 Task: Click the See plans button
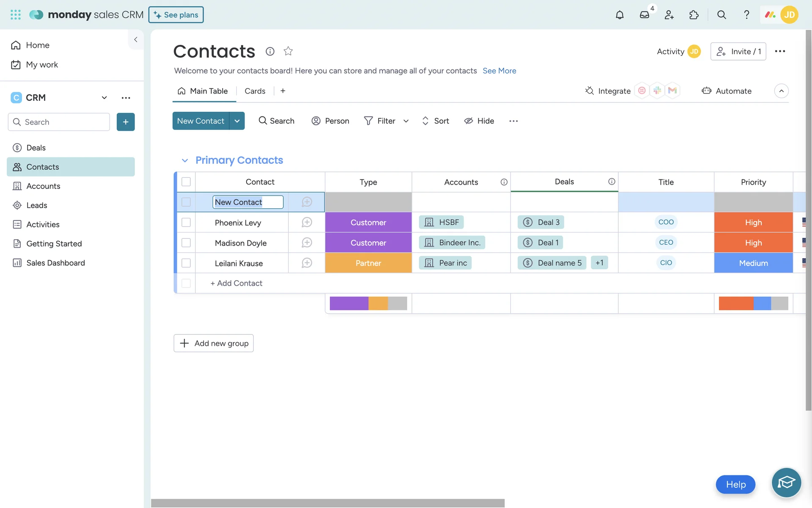176,15
